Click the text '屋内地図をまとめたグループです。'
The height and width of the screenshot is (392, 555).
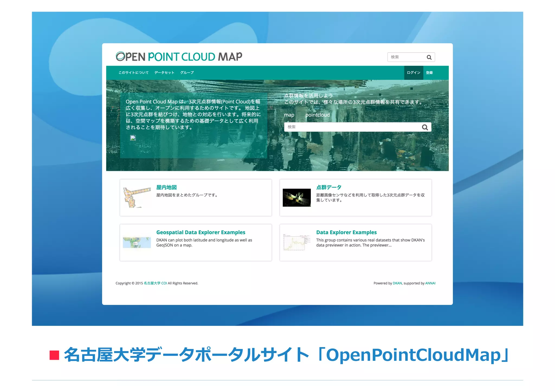click(188, 195)
